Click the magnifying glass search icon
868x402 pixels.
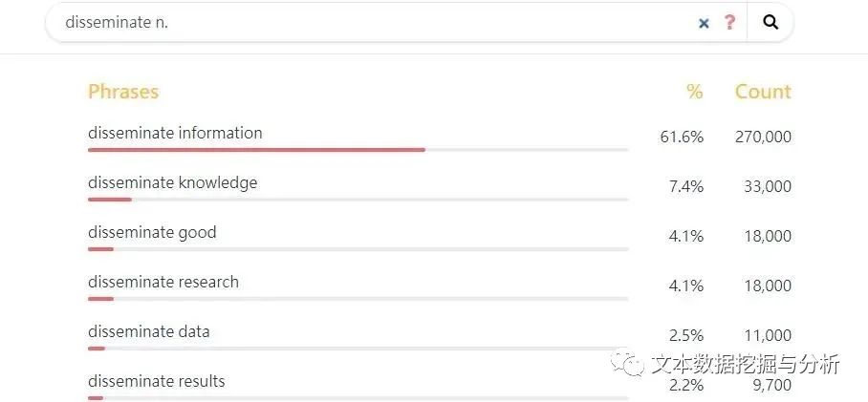(x=770, y=23)
